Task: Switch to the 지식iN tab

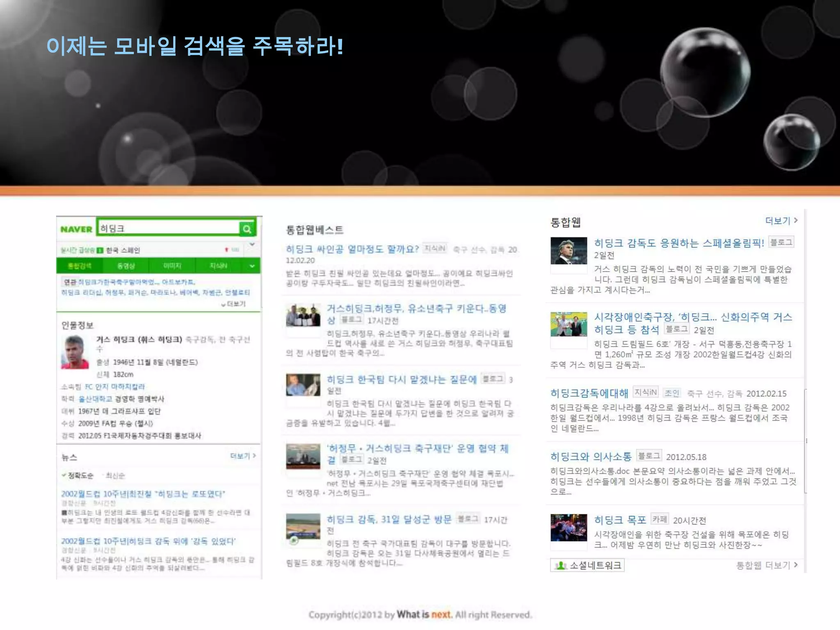Action: 219,266
